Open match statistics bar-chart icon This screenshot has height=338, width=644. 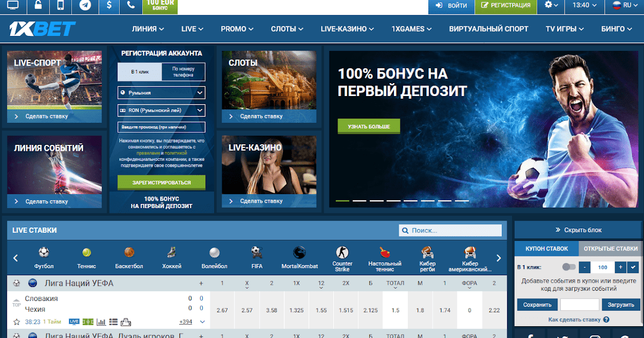click(101, 322)
